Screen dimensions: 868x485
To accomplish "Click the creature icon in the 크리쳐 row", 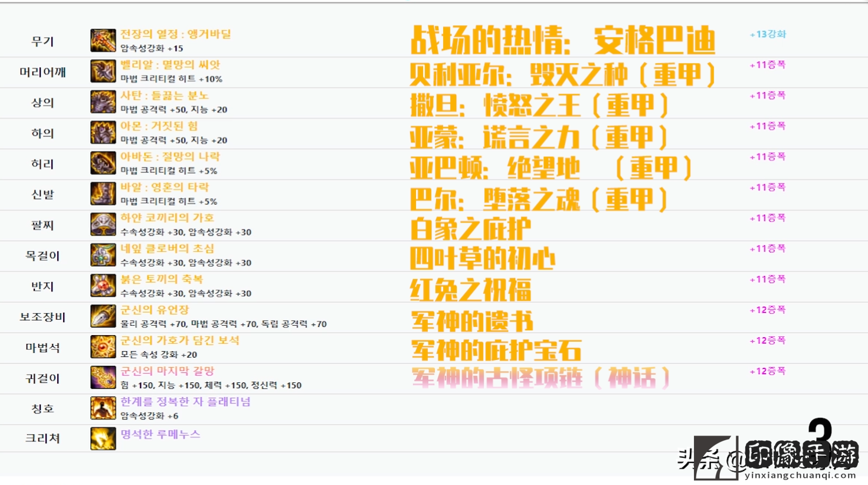I will (x=103, y=438).
